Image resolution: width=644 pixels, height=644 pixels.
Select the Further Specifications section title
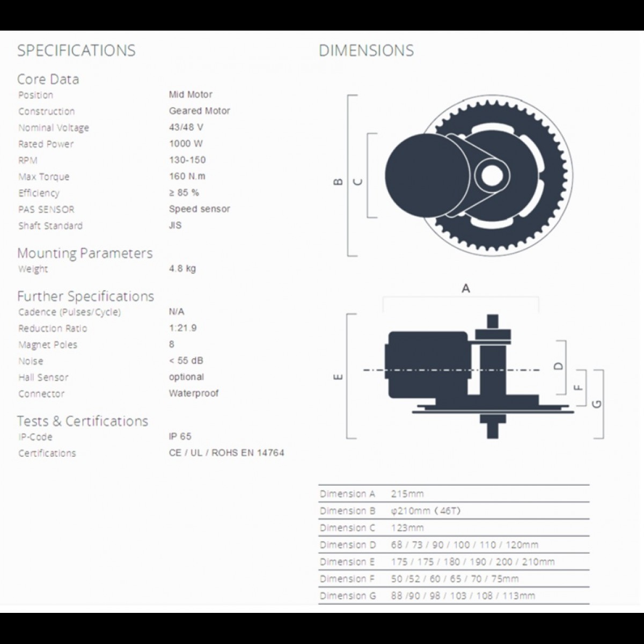pyautogui.click(x=85, y=296)
